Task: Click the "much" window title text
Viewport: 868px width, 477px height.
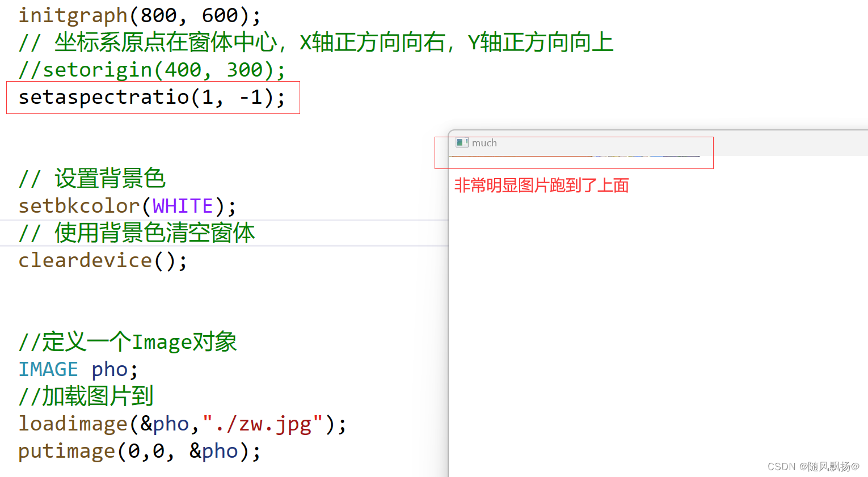Action: click(x=484, y=143)
